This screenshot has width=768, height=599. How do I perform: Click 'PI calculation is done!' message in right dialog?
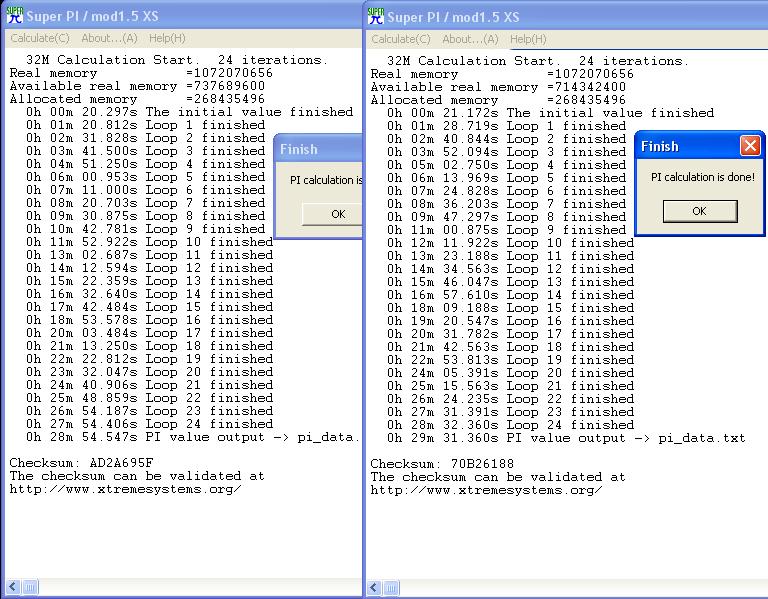pos(703,177)
